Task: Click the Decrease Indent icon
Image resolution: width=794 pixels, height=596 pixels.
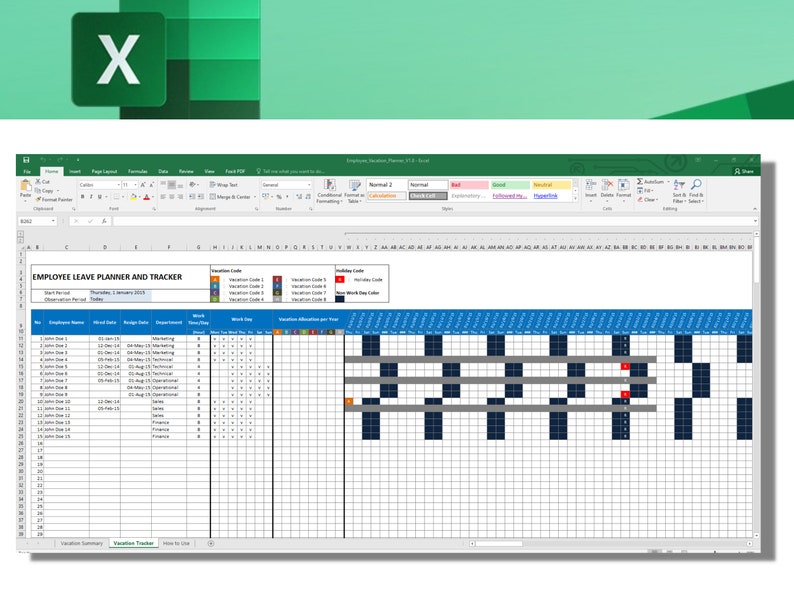Action: [192, 196]
